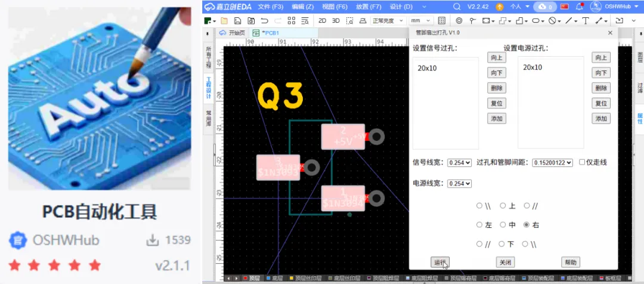
Task: Open the 信号线宽 dropdown
Action: click(459, 163)
